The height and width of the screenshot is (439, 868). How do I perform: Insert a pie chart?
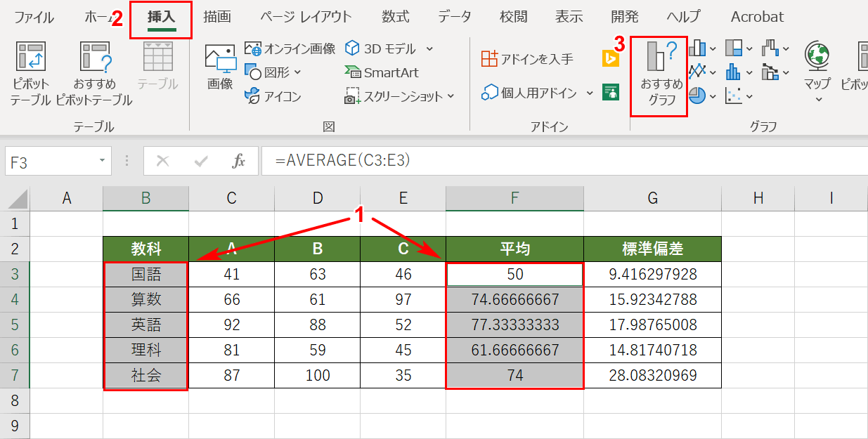click(697, 97)
